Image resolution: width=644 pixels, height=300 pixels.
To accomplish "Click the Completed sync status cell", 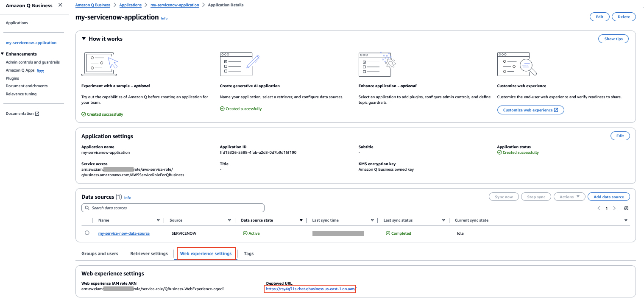I will [x=399, y=233].
